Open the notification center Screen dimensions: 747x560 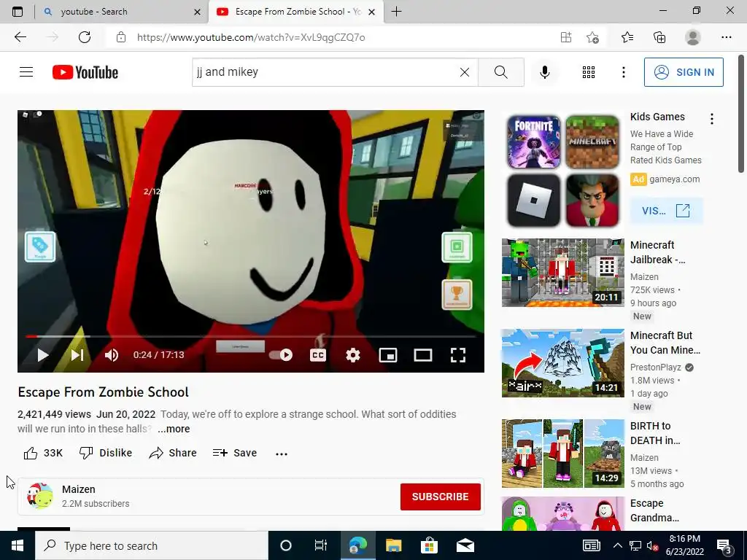(x=724, y=545)
